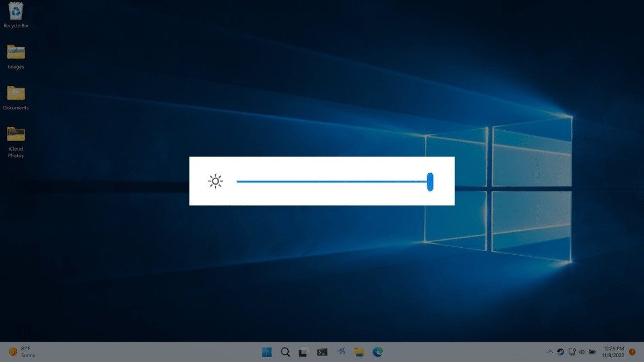Click the brightness slider handle
This screenshot has width=644, height=362.
[x=430, y=181]
